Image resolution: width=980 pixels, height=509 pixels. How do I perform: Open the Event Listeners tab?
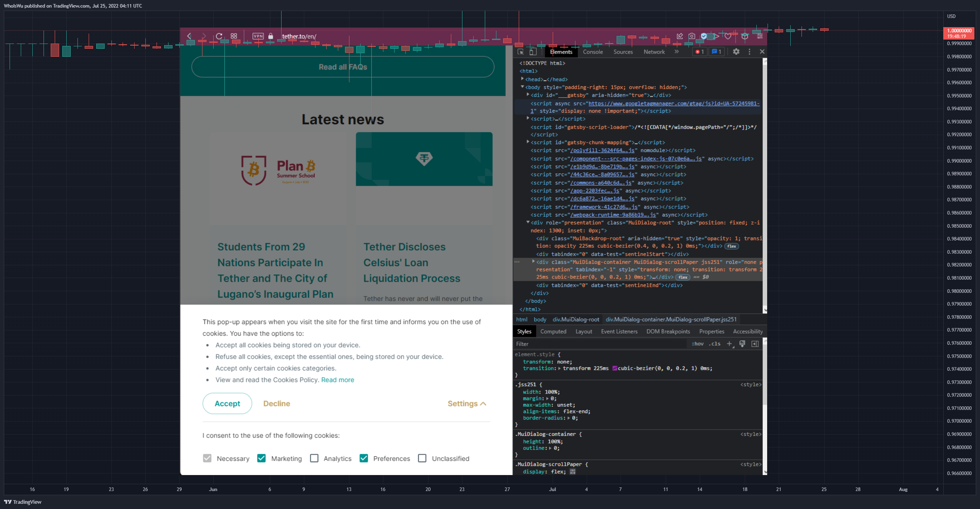(x=619, y=332)
